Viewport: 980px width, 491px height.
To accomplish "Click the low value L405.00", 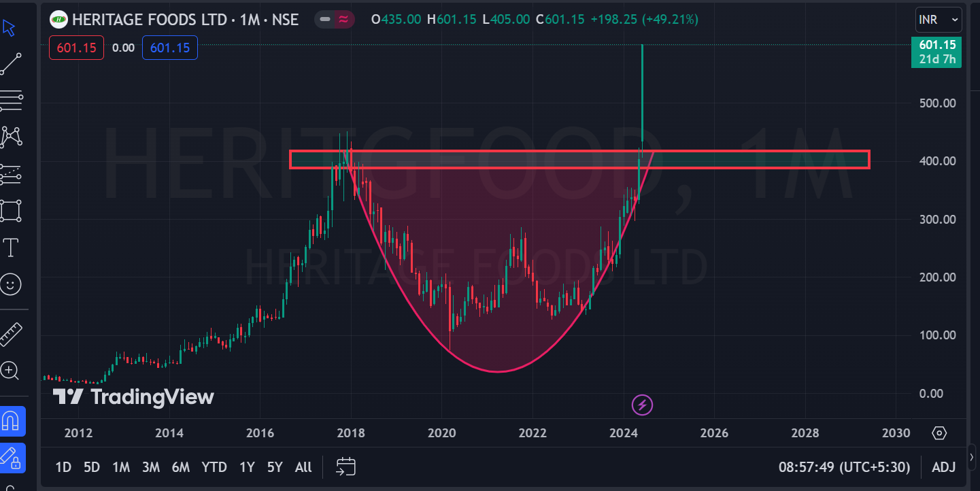I will (506, 20).
